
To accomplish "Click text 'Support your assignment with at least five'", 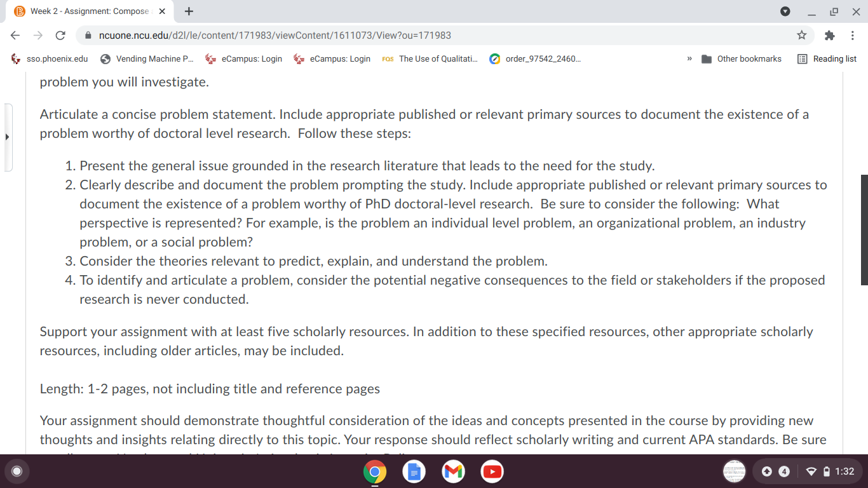I will pos(426,341).
